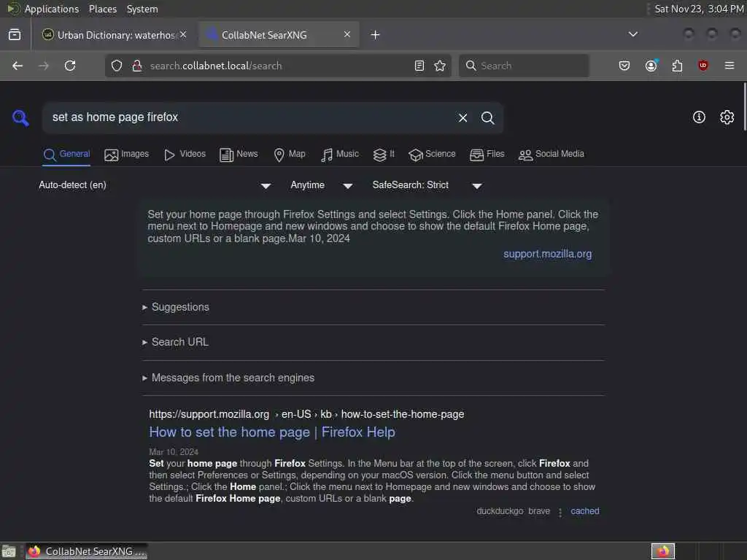
Task: Click the Sat Nov 23 clock
Action: click(699, 9)
